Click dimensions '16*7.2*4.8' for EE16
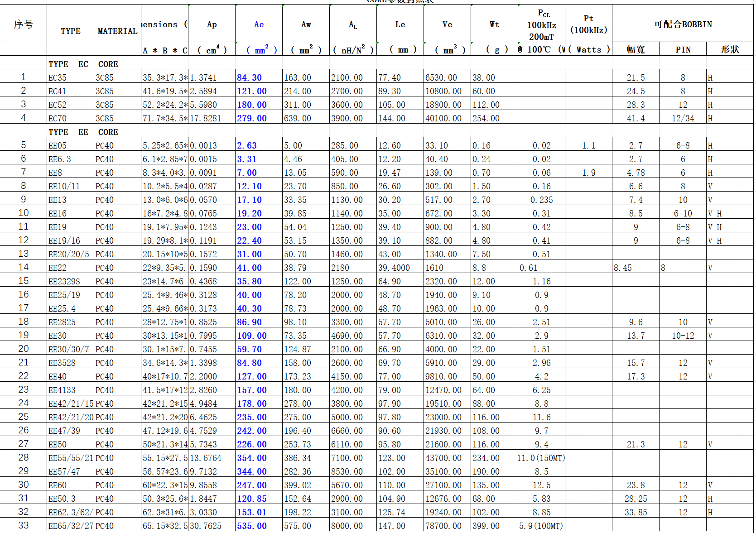The height and width of the screenshot is (533, 756). pos(164,213)
